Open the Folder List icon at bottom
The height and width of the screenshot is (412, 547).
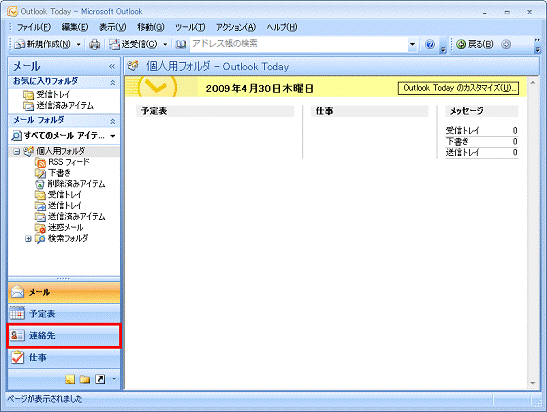point(85,379)
